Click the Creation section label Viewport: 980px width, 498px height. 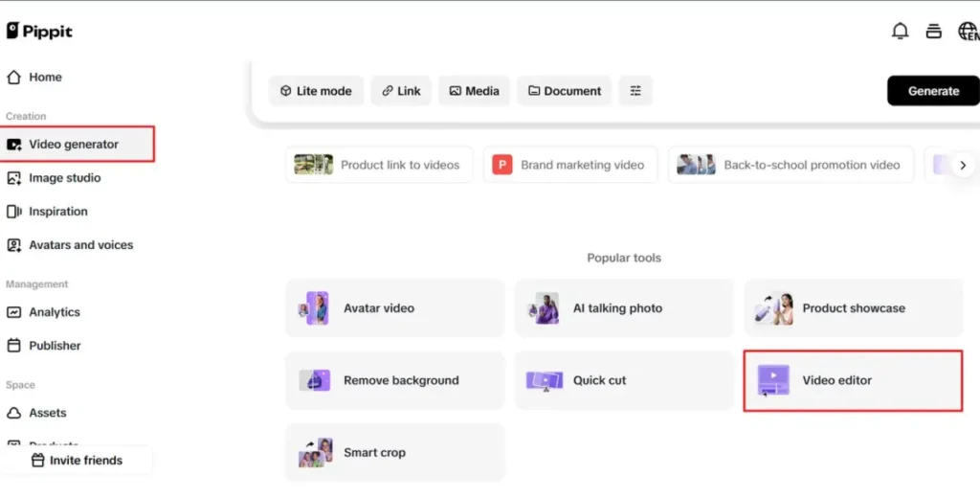(26, 117)
